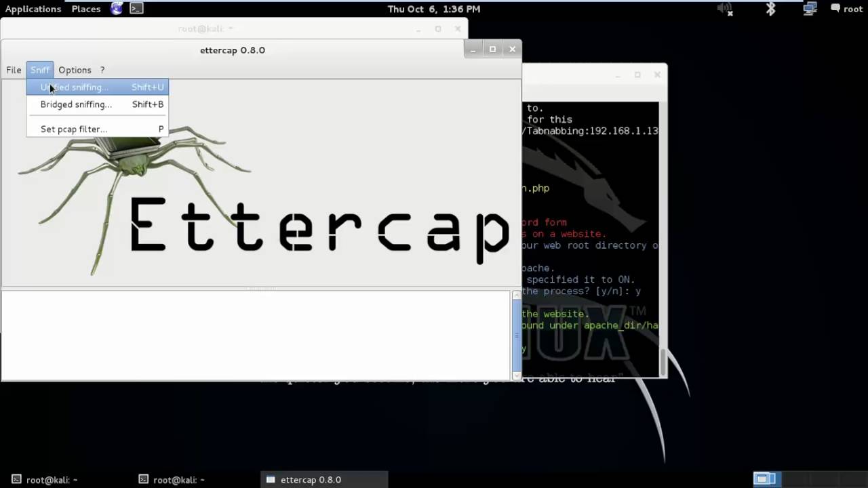This screenshot has width=868, height=488.
Task: Select Set pcap filter entry
Action: click(98, 129)
